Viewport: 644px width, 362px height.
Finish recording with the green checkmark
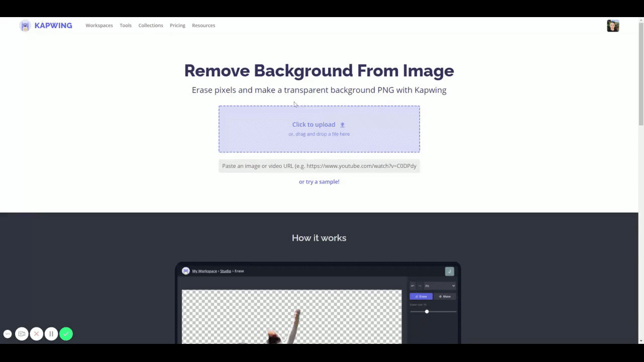pyautogui.click(x=66, y=334)
